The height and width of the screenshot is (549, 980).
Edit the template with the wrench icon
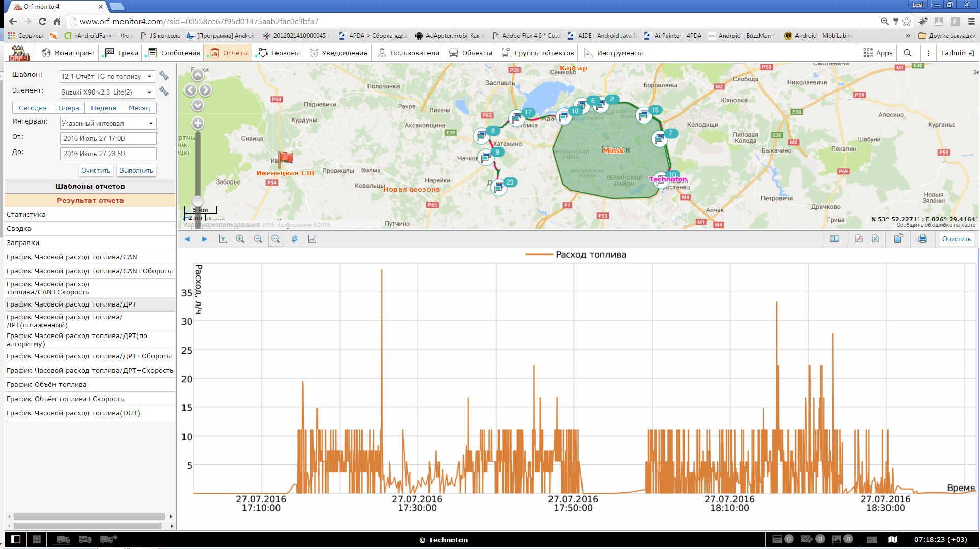tap(164, 76)
